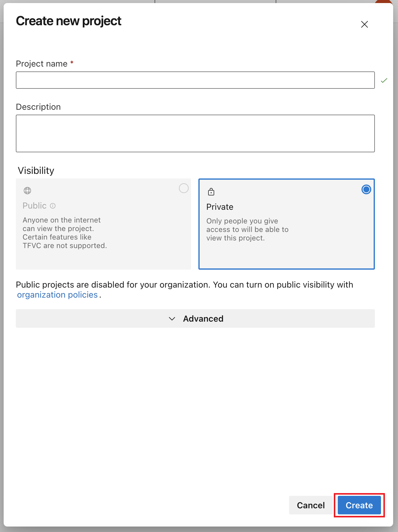Click the Public visibility card description text
Screen dimensions: 398x532
tap(65, 233)
